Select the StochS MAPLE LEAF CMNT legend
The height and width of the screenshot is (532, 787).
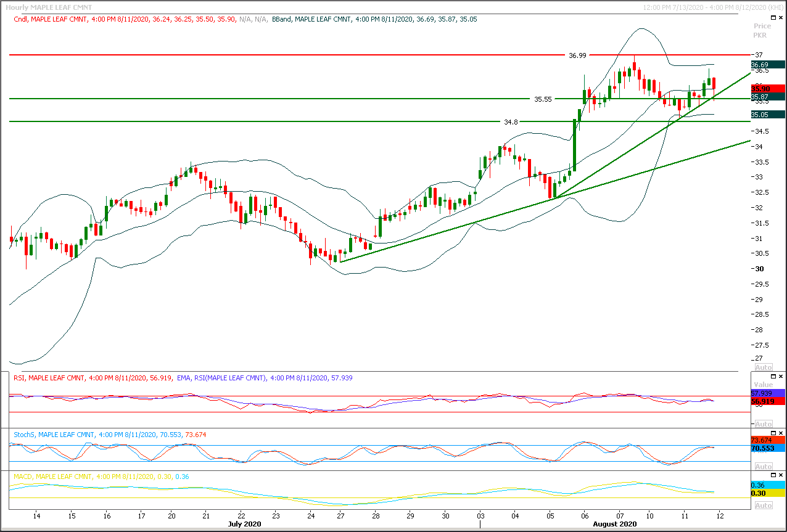tap(110, 435)
